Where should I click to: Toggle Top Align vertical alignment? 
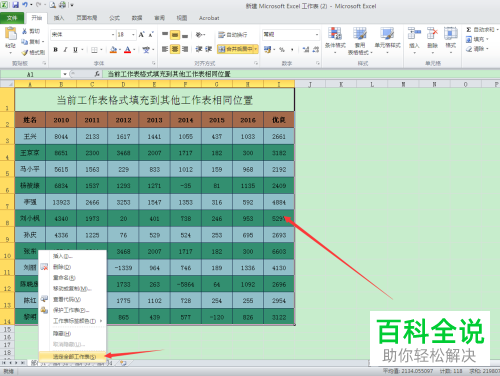point(165,34)
